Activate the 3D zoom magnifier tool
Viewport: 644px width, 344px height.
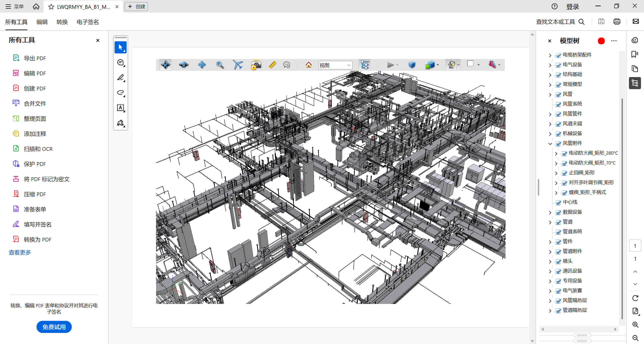[220, 65]
